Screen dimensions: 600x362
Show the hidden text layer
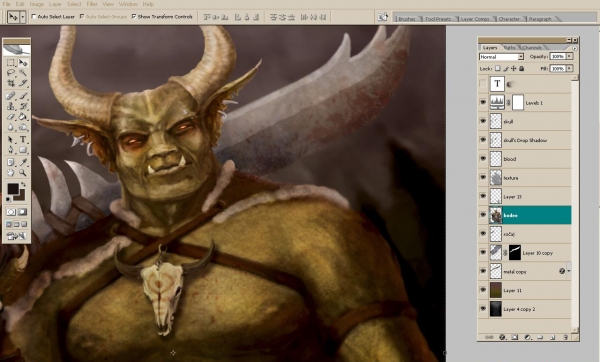point(483,83)
